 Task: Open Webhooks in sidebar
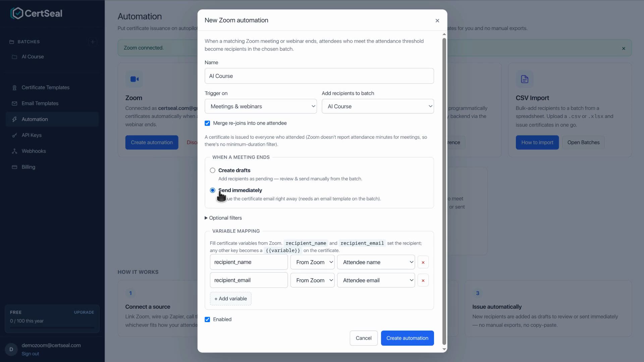(52, 151)
